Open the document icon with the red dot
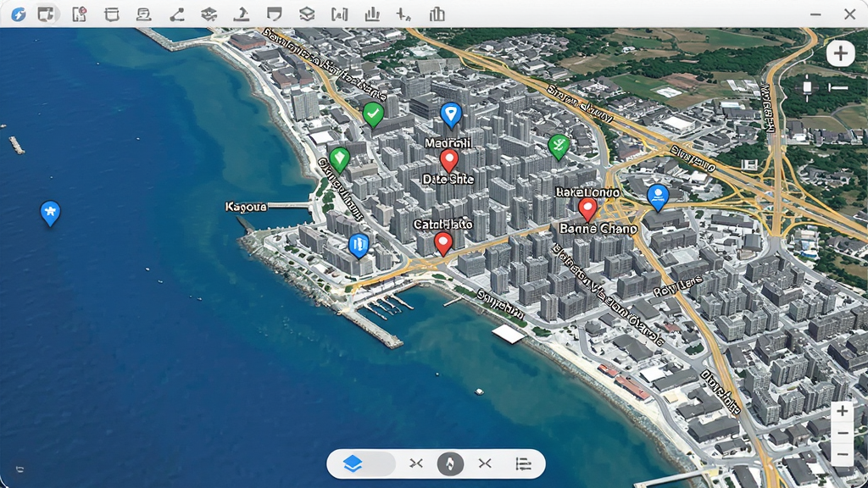The width and height of the screenshot is (868, 488). (79, 14)
